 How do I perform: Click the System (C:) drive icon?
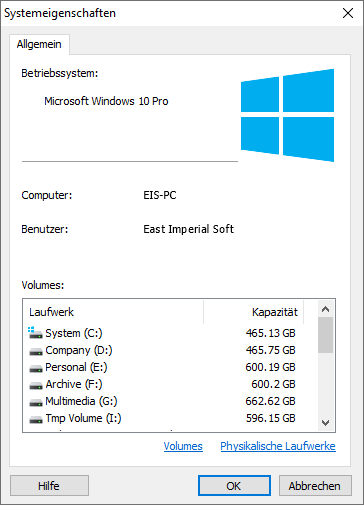click(35, 333)
